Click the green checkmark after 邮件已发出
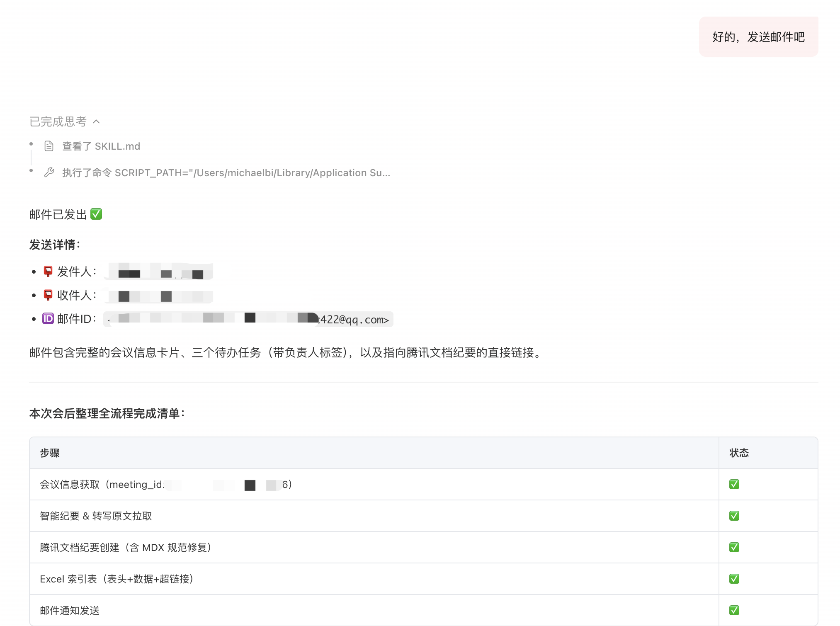 pyautogui.click(x=96, y=214)
